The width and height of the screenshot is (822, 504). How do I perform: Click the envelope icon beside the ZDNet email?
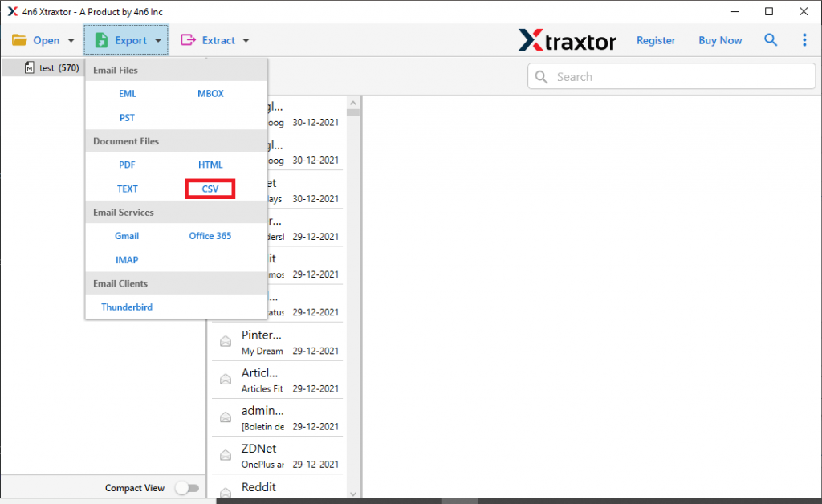click(x=227, y=454)
